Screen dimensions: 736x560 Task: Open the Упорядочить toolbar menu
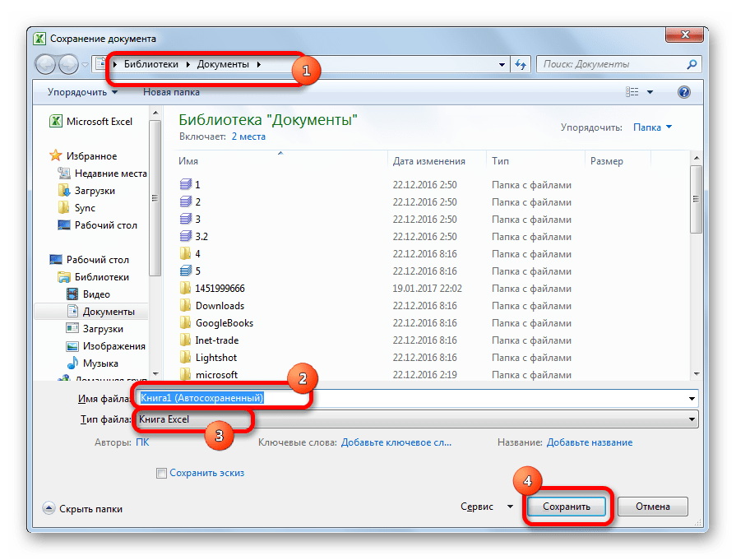82,92
